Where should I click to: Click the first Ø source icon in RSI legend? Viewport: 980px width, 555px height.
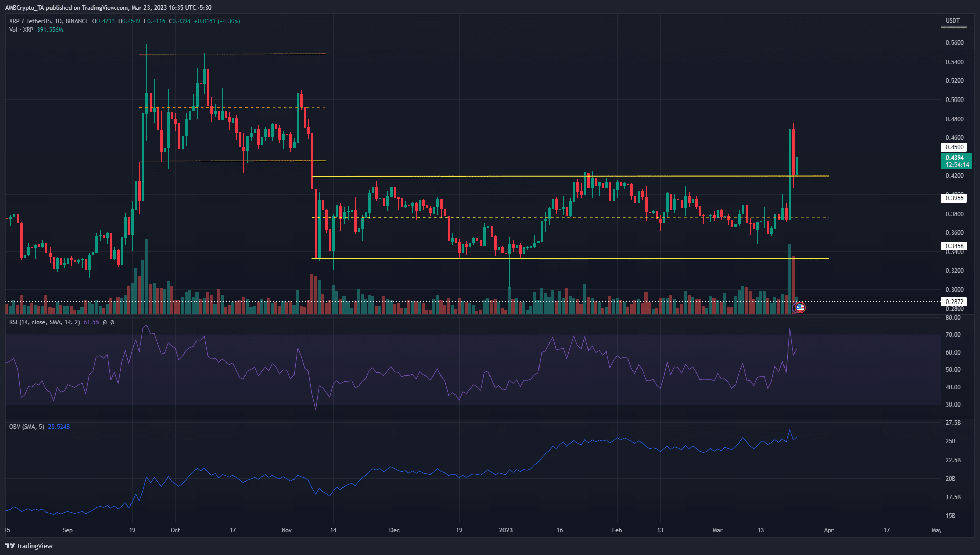click(105, 322)
